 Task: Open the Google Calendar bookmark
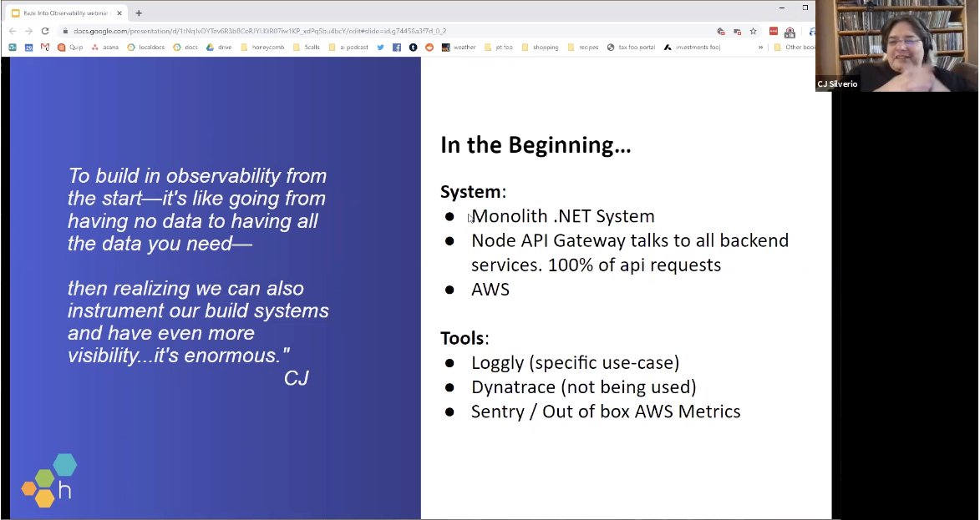28,47
